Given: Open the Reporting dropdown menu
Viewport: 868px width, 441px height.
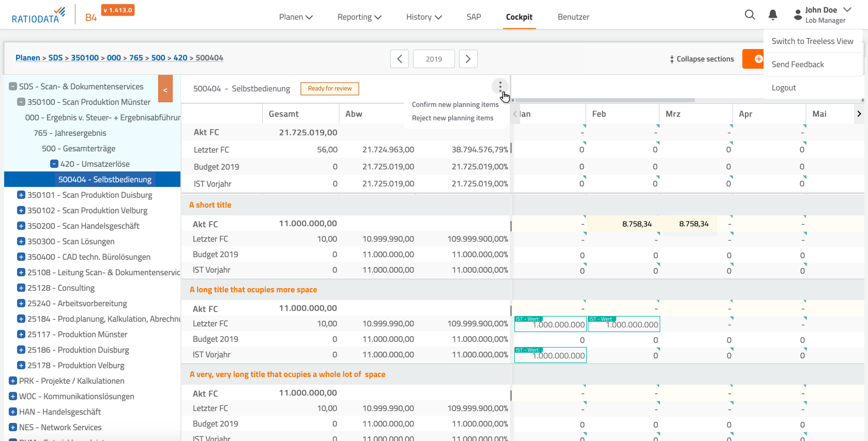Looking at the screenshot, I should (x=359, y=17).
